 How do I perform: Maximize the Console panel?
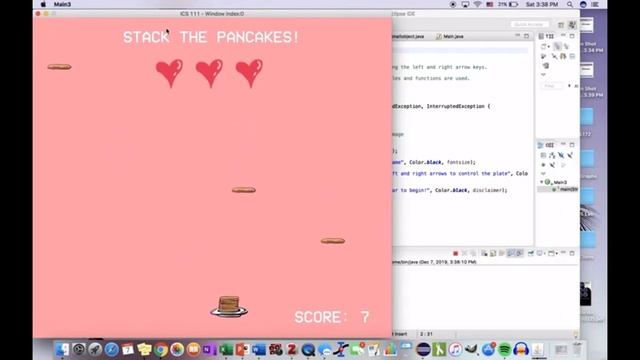[572, 253]
